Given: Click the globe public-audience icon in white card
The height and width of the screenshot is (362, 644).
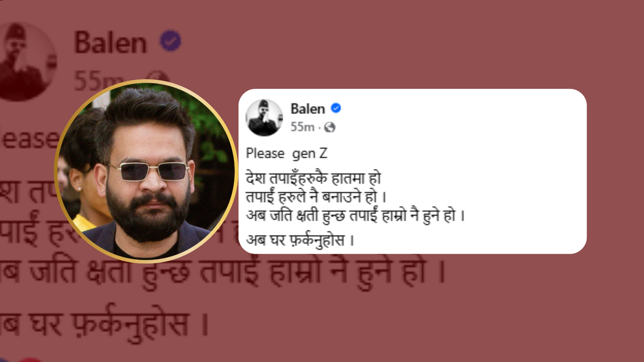Looking at the screenshot, I should (x=330, y=128).
